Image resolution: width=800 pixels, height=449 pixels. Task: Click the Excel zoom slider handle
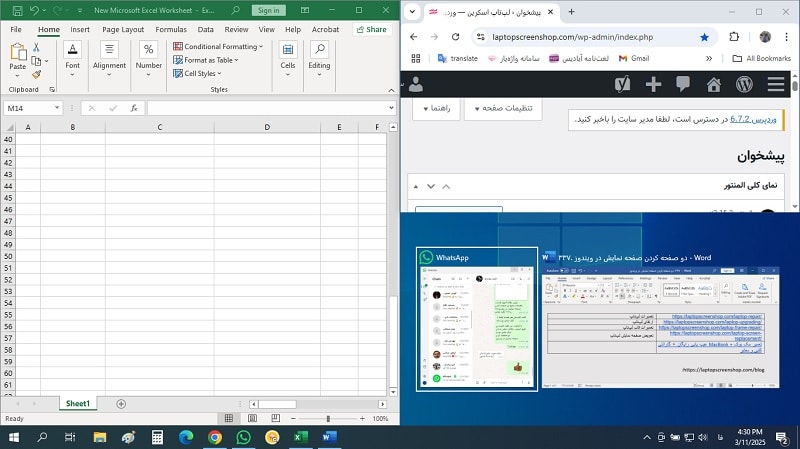click(328, 418)
